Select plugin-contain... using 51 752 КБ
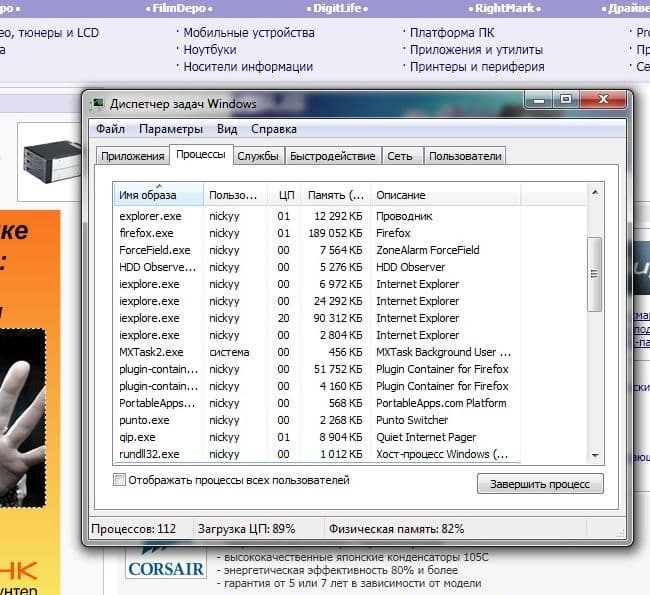Image resolution: width=650 pixels, height=595 pixels. pyautogui.click(x=317, y=369)
